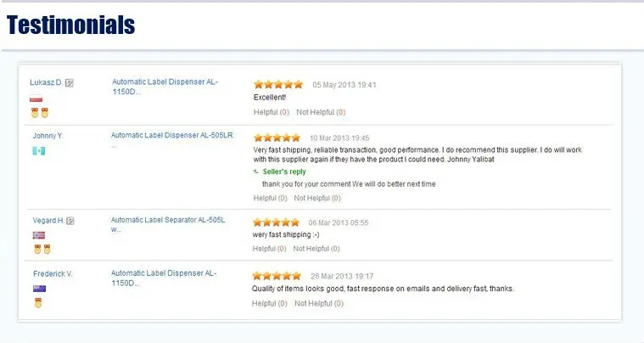644x343 pixels.
Task: Click the medal badges under Lukasz D.
Action: coord(40,113)
